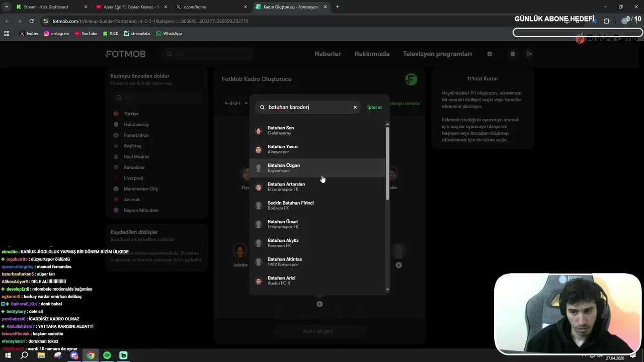This screenshot has width=644, height=362.
Task: Open the instagram bookmark
Action: coord(56,34)
